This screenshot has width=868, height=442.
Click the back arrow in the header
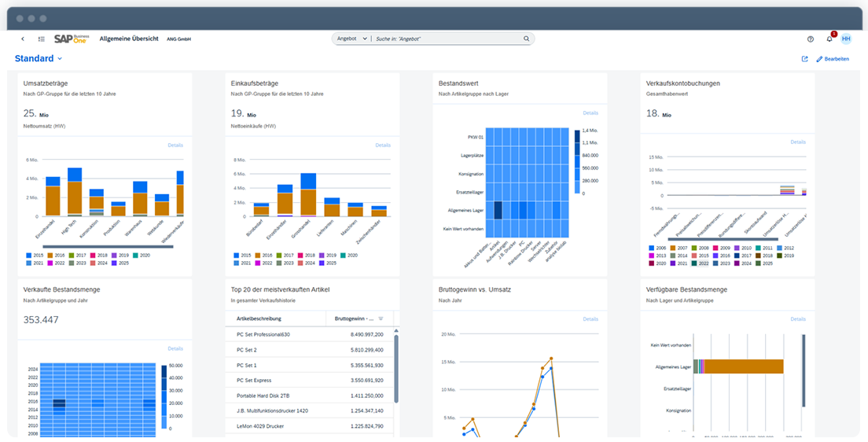(22, 39)
